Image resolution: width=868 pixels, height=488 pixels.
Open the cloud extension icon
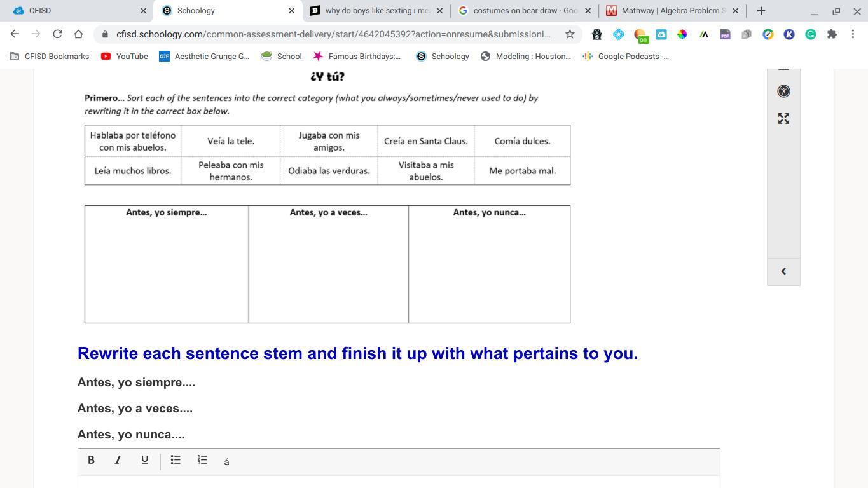tap(661, 34)
